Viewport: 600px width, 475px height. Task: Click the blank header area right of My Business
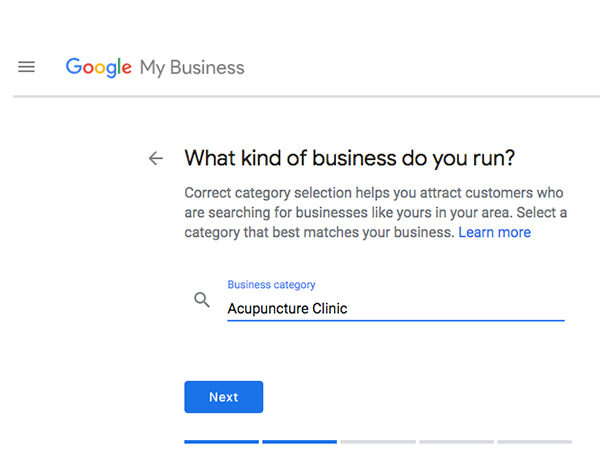[420, 68]
